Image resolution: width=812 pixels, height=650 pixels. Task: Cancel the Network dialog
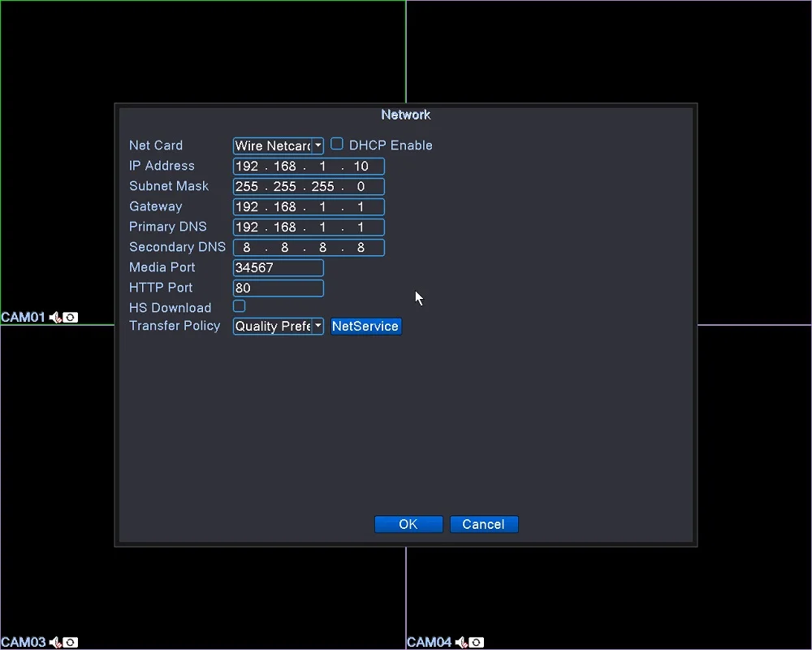click(484, 524)
